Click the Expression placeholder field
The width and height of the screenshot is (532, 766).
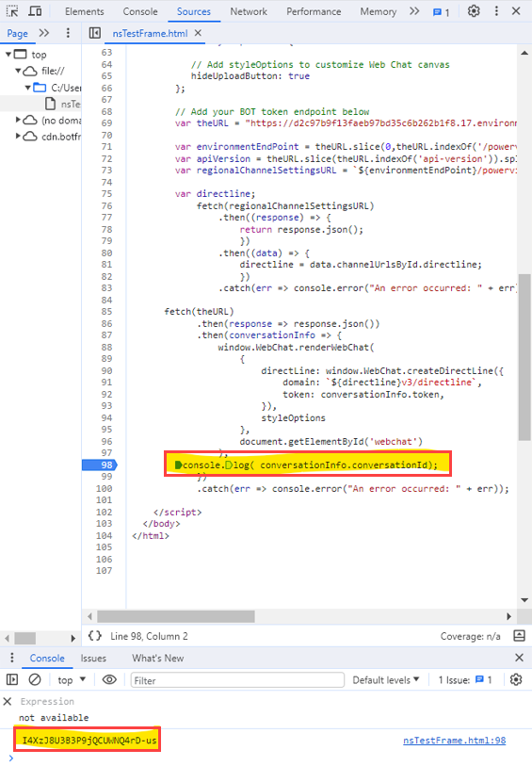47,702
